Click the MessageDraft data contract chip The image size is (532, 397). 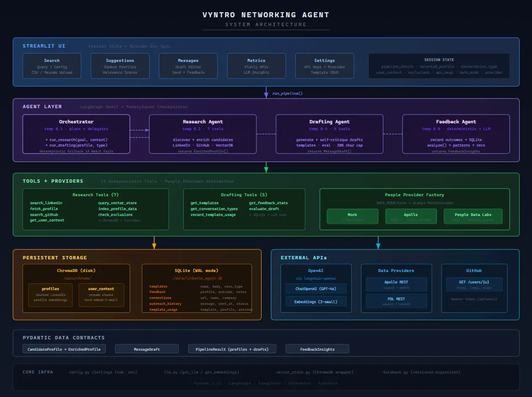(147, 349)
